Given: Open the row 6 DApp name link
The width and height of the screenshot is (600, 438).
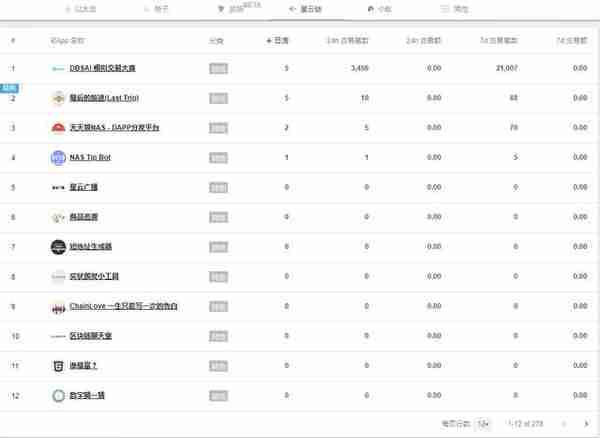Looking at the screenshot, I should tap(83, 217).
